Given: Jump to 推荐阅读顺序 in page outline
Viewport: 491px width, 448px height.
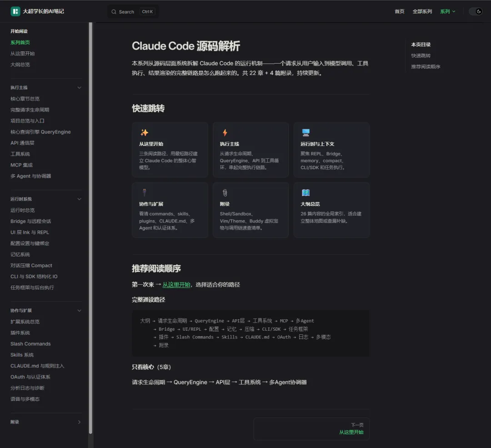Looking at the screenshot, I should tap(426, 67).
